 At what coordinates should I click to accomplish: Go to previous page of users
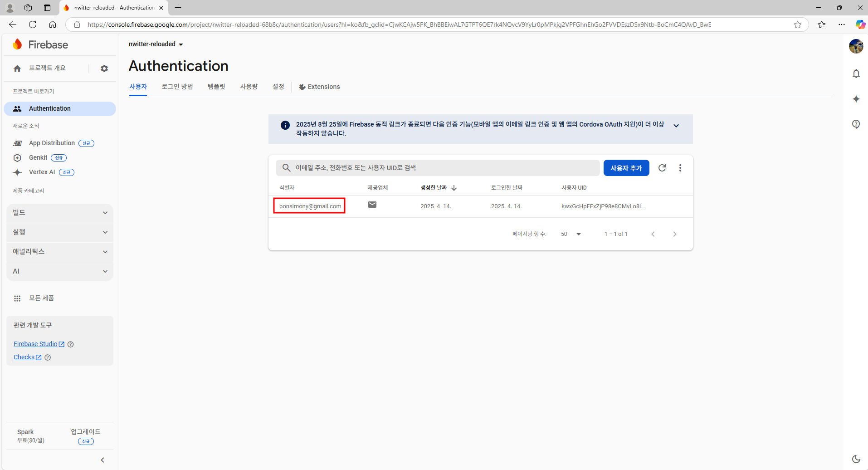pos(653,234)
